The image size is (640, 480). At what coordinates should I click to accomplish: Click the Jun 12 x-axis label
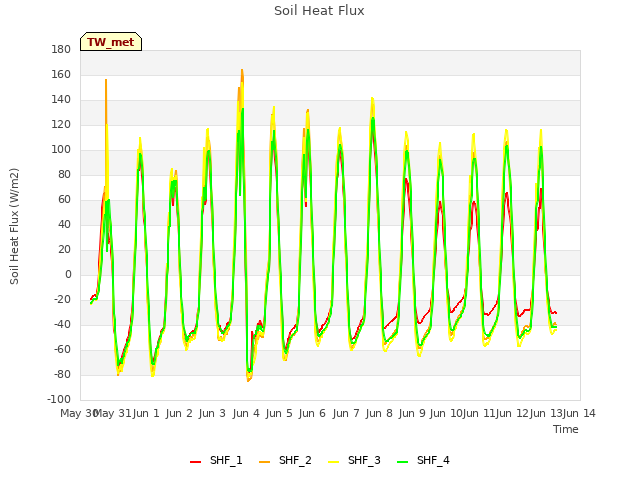[512, 413]
